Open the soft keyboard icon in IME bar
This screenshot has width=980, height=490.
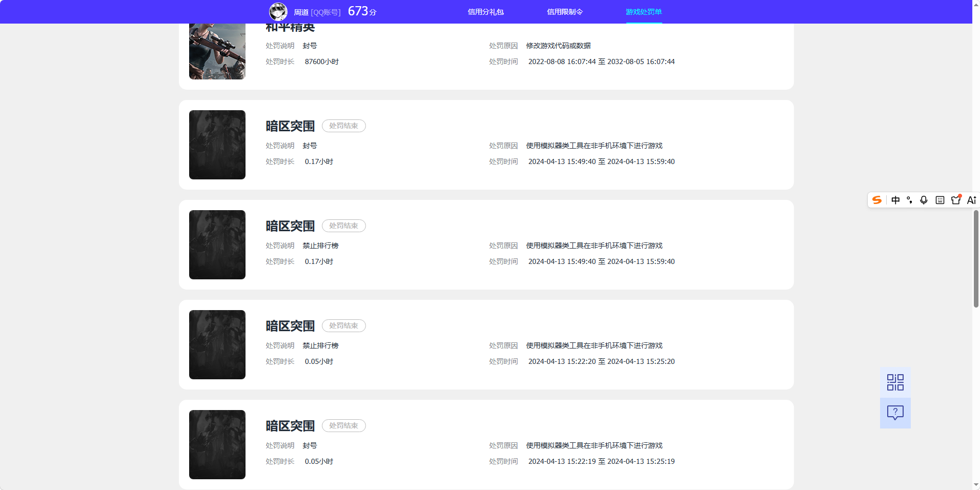pyautogui.click(x=940, y=200)
